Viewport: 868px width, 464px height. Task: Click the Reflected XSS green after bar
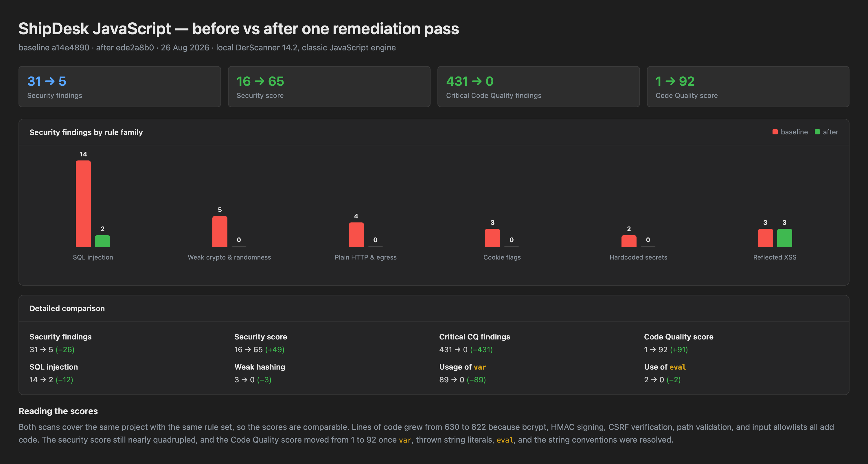[784, 238]
